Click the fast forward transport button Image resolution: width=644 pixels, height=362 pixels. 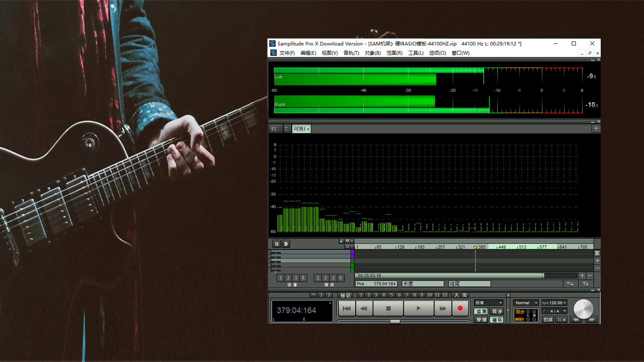point(442,308)
